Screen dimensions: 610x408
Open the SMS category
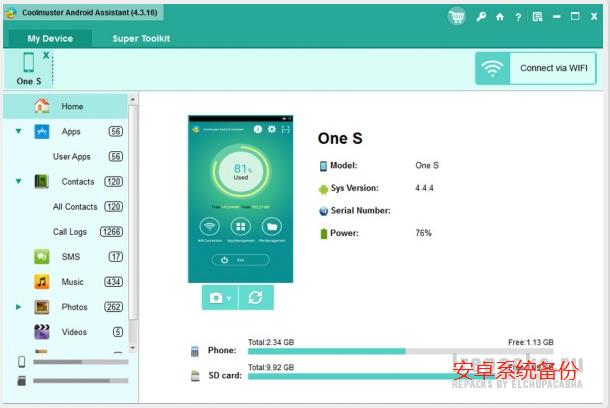point(71,257)
